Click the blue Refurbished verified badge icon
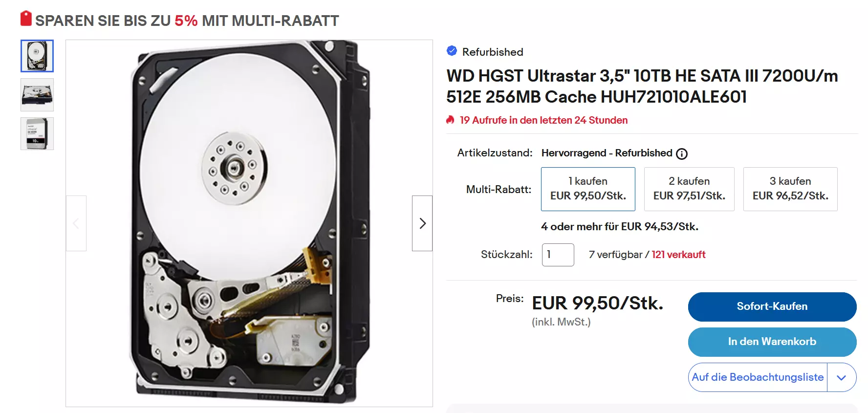Image resolution: width=868 pixels, height=413 pixels. click(452, 51)
